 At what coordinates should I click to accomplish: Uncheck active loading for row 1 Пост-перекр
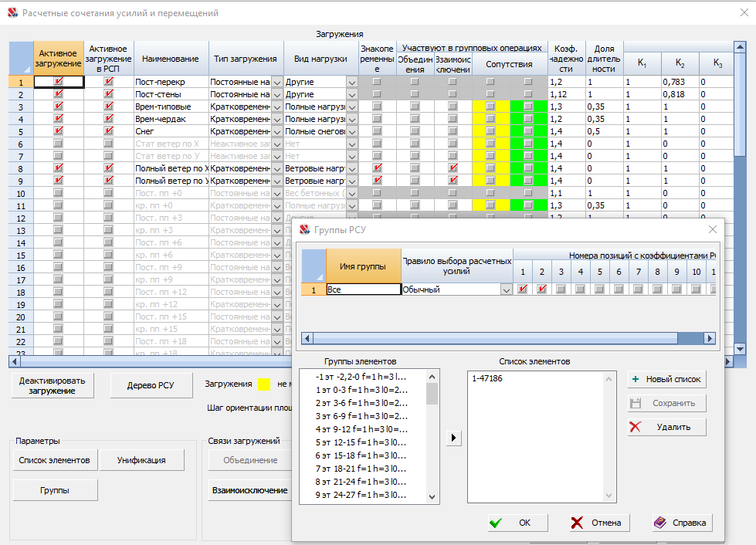(59, 81)
